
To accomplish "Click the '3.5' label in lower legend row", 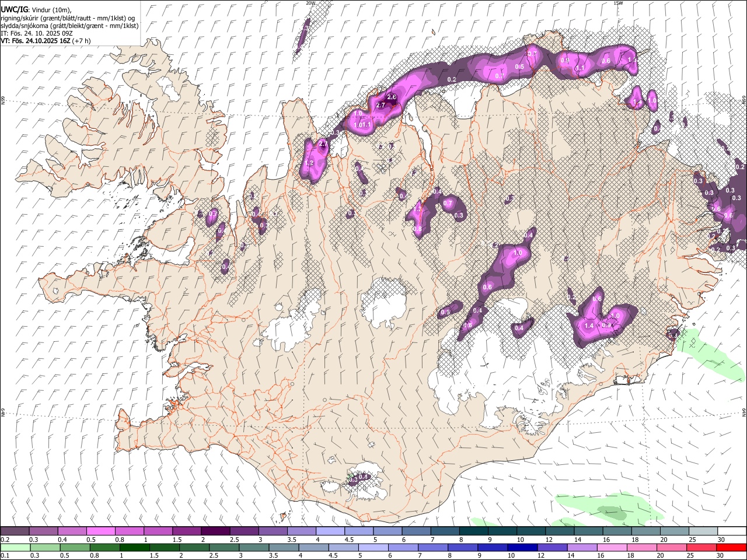I will click(273, 556).
